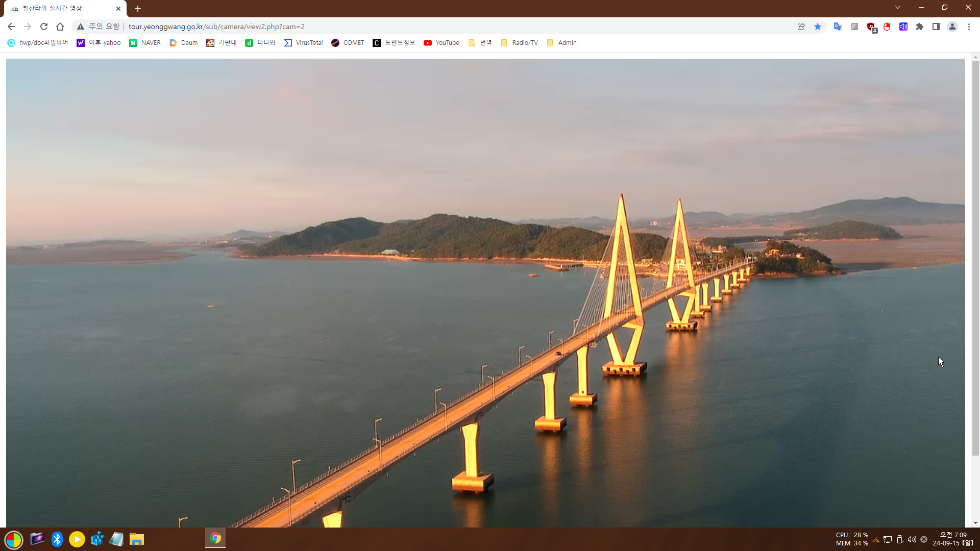This screenshot has width=980, height=551.
Task: Click the page vertical scrollbar thumb
Action: [975, 258]
